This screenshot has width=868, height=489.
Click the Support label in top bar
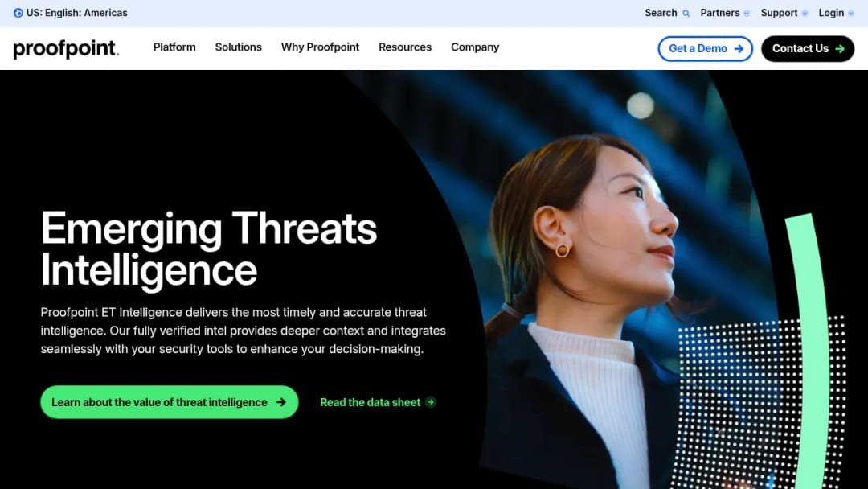(x=779, y=13)
